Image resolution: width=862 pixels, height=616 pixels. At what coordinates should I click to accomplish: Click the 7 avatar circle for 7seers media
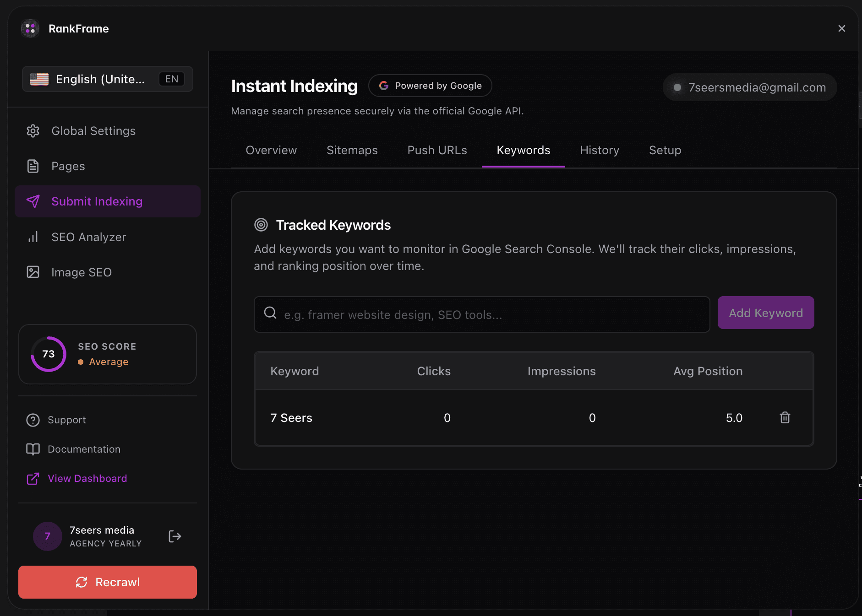[x=48, y=536]
